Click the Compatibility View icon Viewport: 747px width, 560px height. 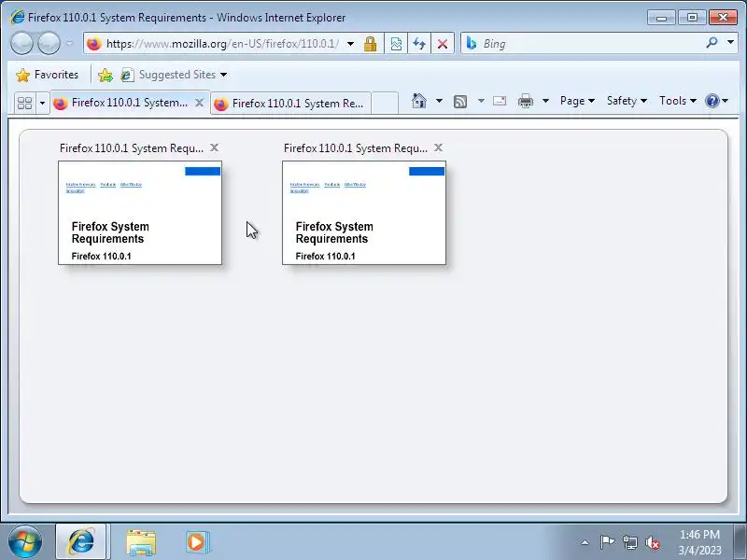point(396,44)
